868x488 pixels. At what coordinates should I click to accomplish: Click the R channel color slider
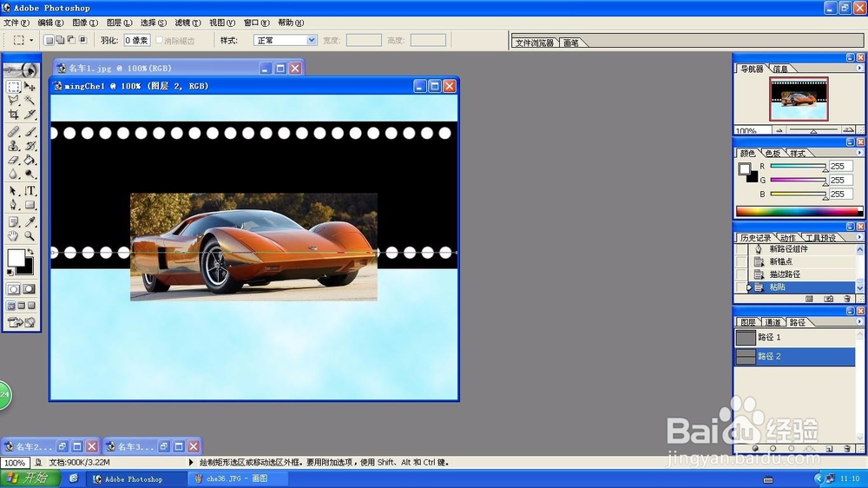(x=799, y=166)
